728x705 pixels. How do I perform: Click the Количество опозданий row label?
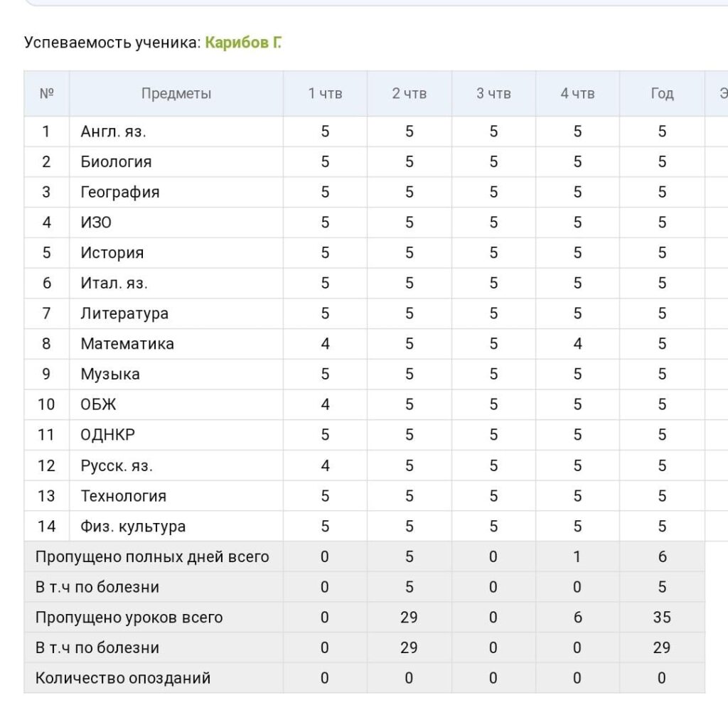123,678
